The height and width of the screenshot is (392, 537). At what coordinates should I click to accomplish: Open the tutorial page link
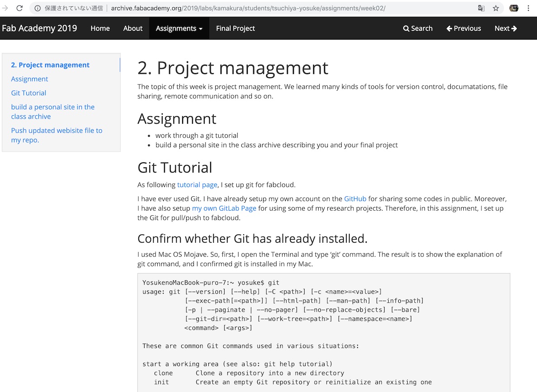point(197,184)
